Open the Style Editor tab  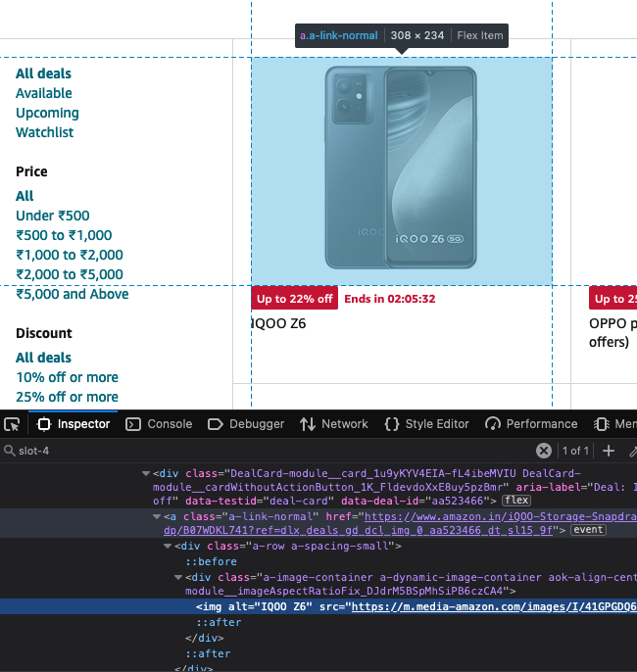point(426,424)
